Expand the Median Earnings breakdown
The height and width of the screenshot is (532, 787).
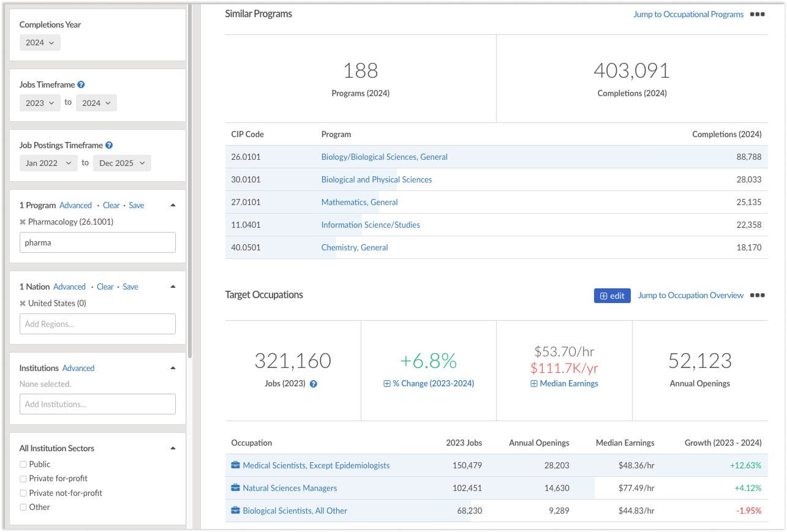coord(564,383)
